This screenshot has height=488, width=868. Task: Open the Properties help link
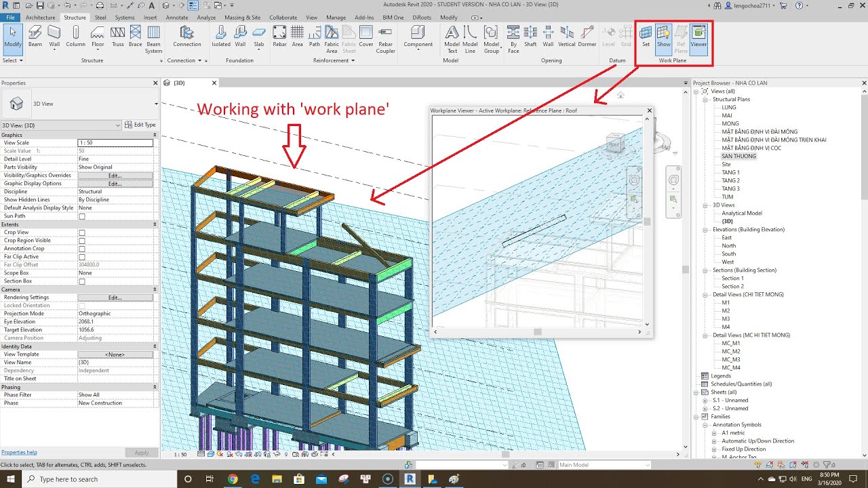(x=19, y=452)
